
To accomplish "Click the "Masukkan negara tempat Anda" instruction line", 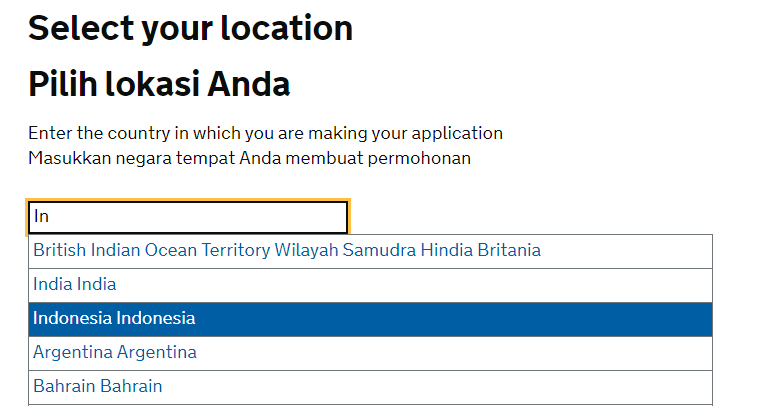I will [249, 158].
